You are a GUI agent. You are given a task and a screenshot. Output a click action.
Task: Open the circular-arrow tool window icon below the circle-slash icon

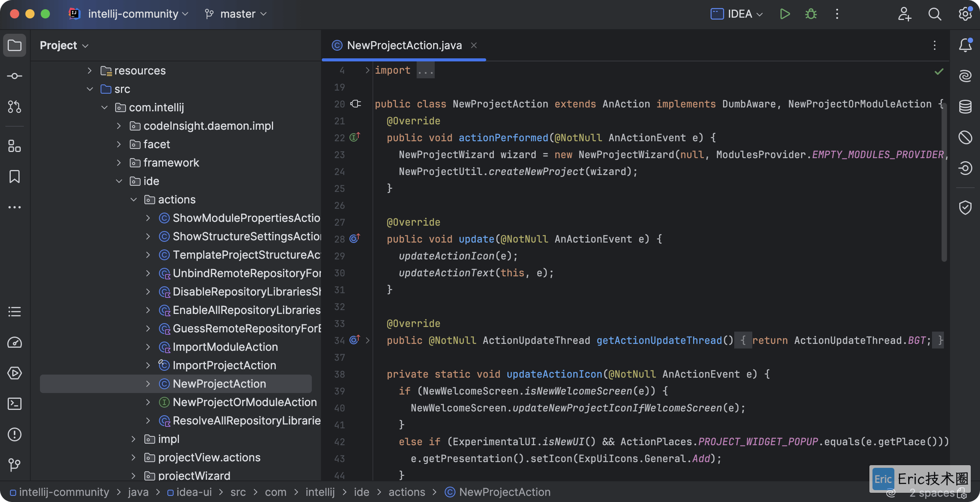[x=965, y=168]
